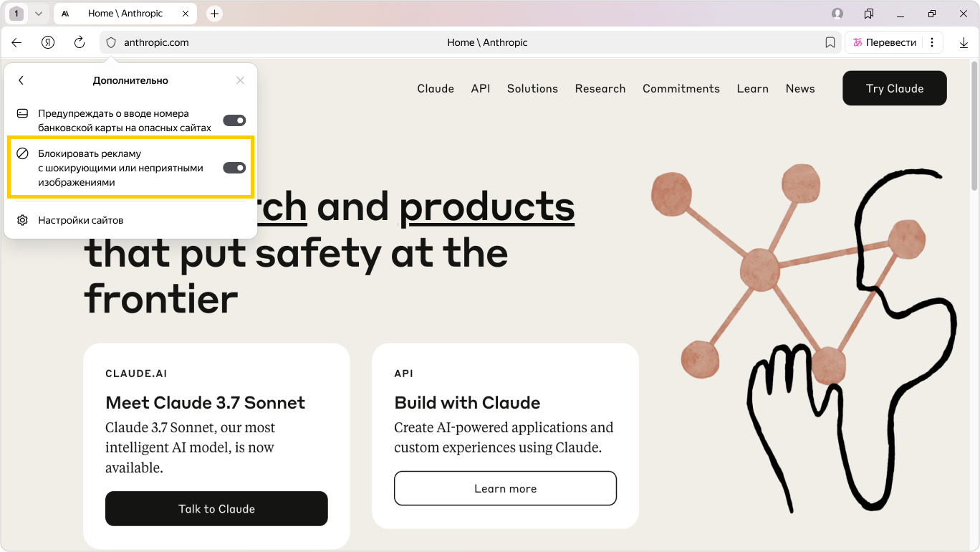Return to previous panel via back chevron

21,80
